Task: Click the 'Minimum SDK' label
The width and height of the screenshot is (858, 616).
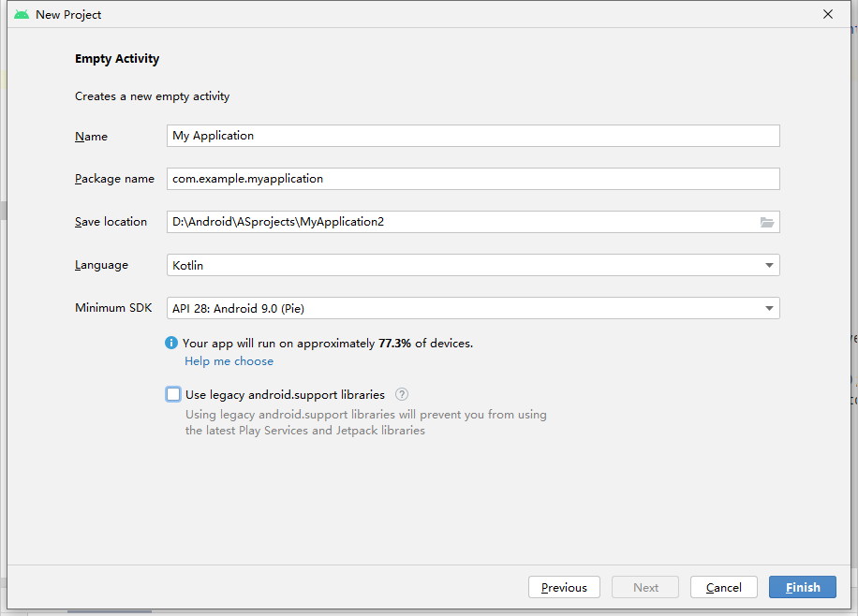Action: 113,307
